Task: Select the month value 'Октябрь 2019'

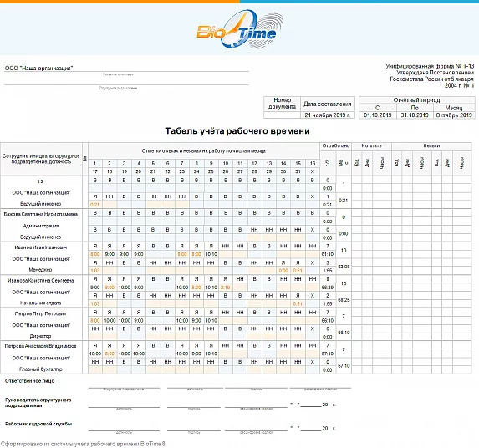Action: click(454, 115)
